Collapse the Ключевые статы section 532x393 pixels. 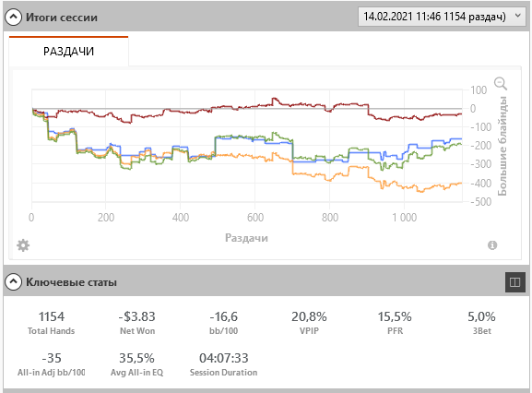click(x=13, y=282)
